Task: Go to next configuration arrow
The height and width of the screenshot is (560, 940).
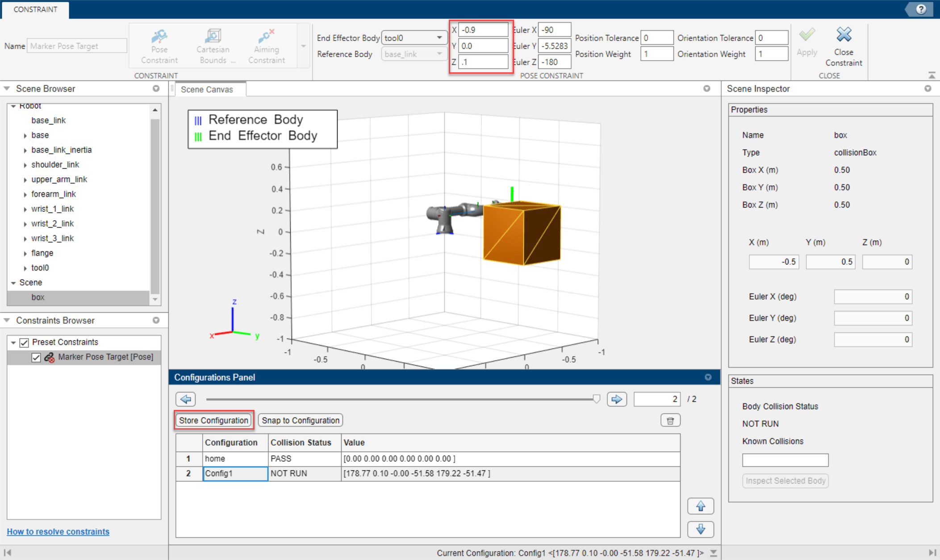Action: coord(616,399)
